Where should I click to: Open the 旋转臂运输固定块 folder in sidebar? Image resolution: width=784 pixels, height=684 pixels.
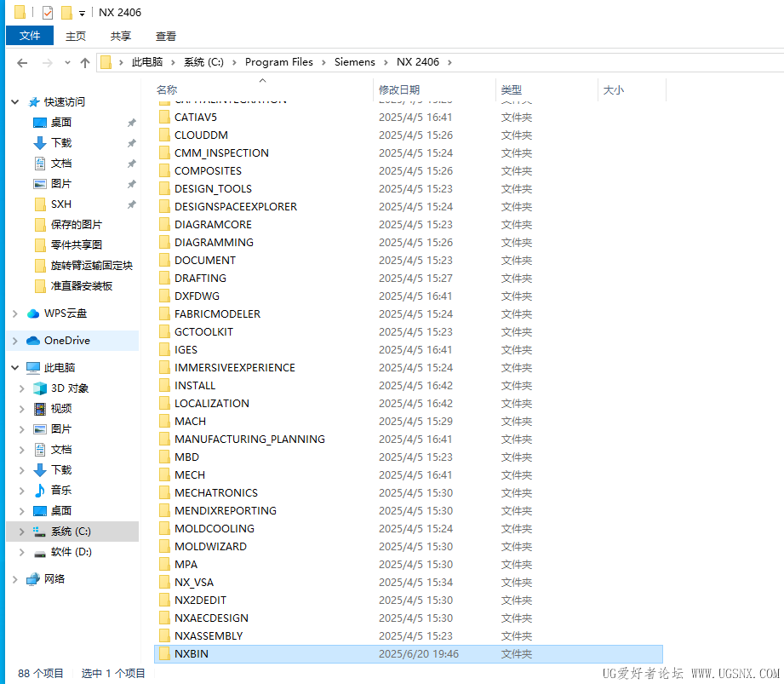point(91,266)
